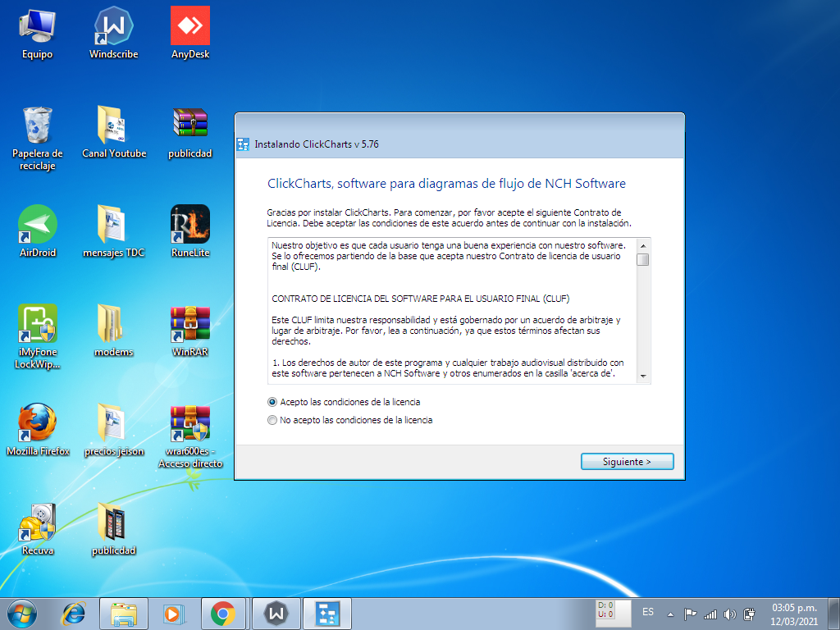Select the Windscribe desktop shortcut
This screenshot has width=840, height=630.
pyautogui.click(x=113, y=33)
